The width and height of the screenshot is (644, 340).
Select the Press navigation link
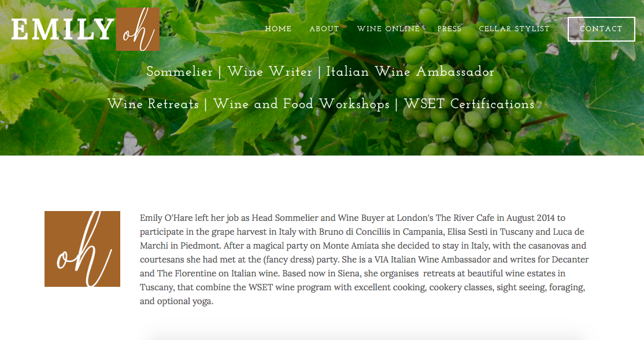(x=449, y=29)
